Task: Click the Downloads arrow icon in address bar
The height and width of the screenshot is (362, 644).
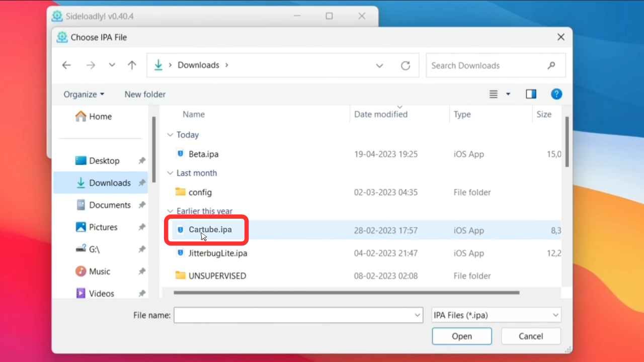Action: (x=158, y=65)
